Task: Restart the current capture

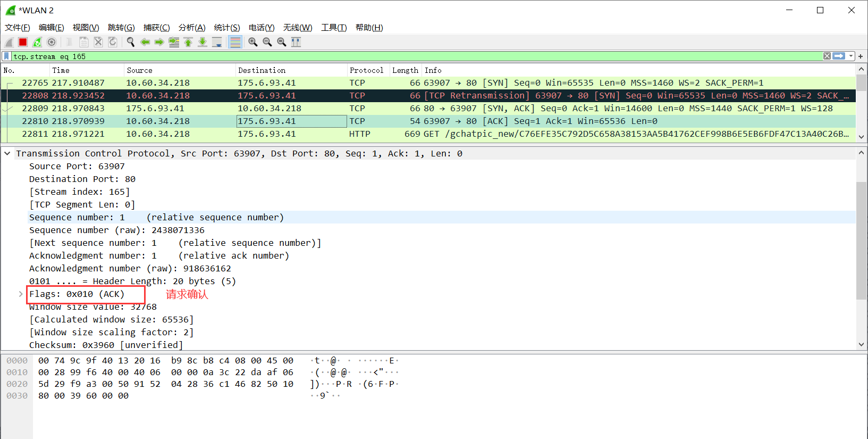Action: (37, 42)
